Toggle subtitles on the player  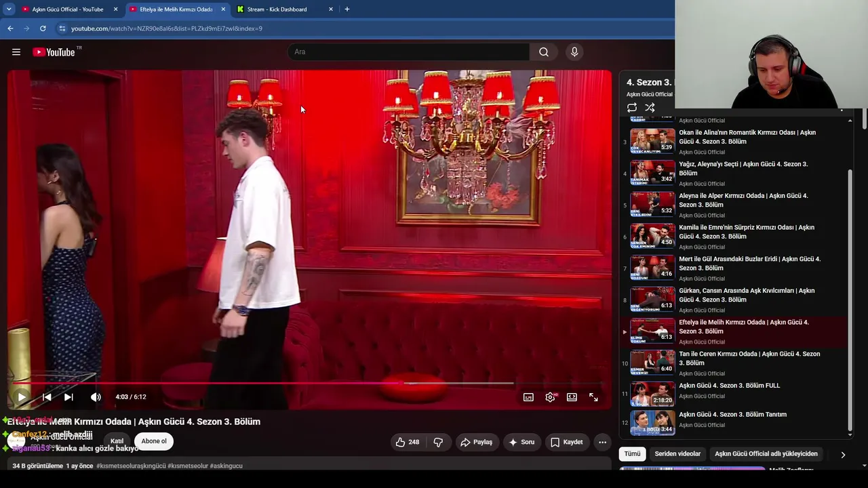point(528,397)
